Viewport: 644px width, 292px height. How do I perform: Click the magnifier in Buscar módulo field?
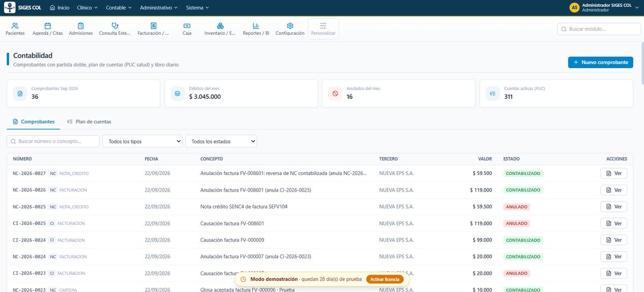[x=564, y=29]
